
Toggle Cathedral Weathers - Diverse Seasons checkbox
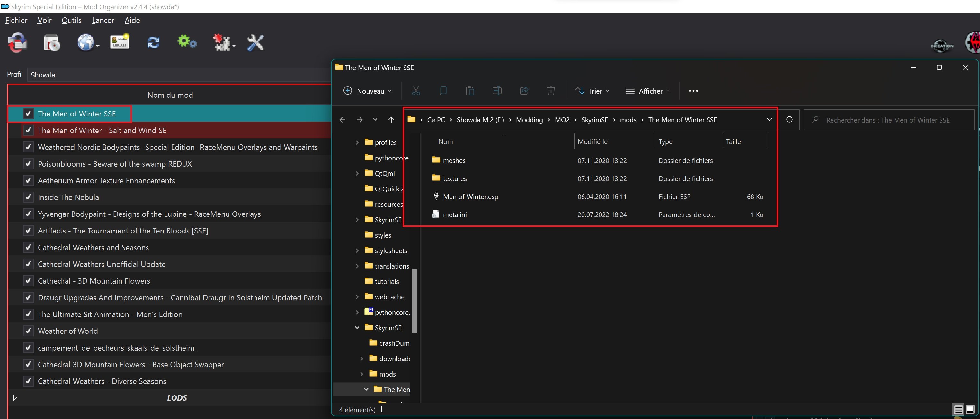[x=28, y=381]
